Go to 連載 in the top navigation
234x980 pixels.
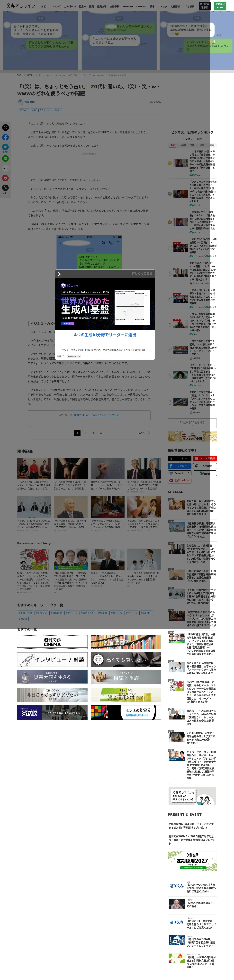click(x=91, y=7)
